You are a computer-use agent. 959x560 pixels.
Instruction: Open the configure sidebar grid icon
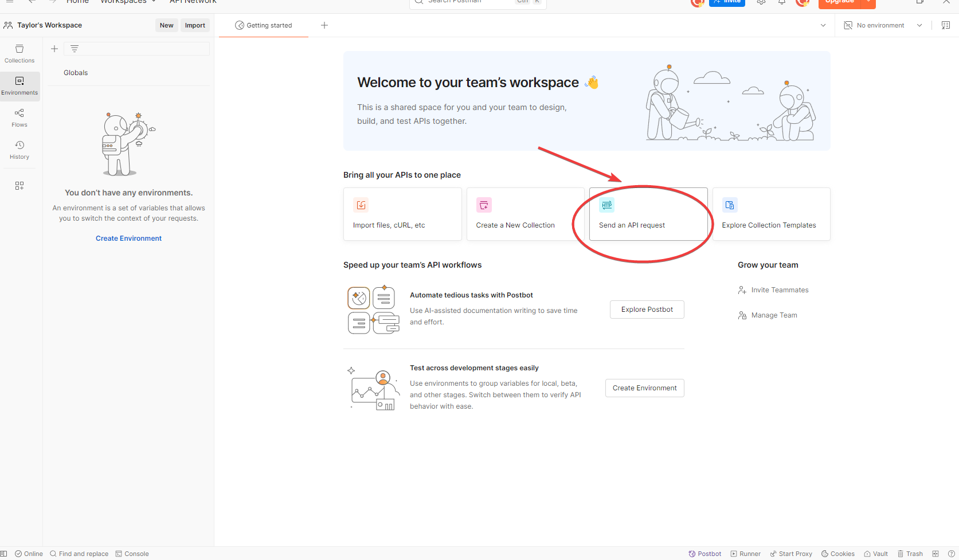point(19,186)
